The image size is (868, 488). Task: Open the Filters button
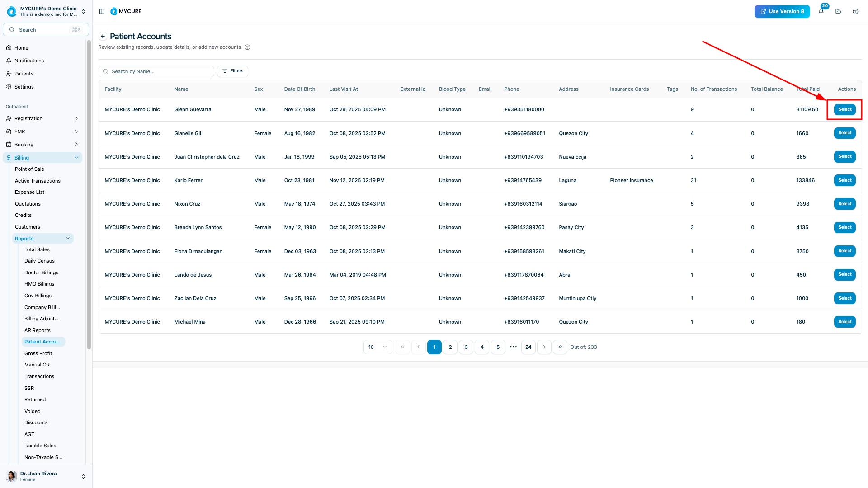232,71
